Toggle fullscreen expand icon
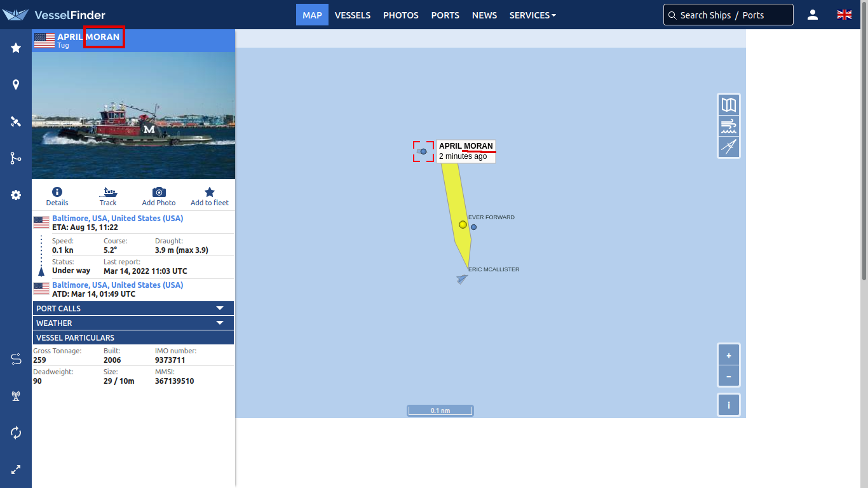The width and height of the screenshot is (868, 488). click(16, 470)
